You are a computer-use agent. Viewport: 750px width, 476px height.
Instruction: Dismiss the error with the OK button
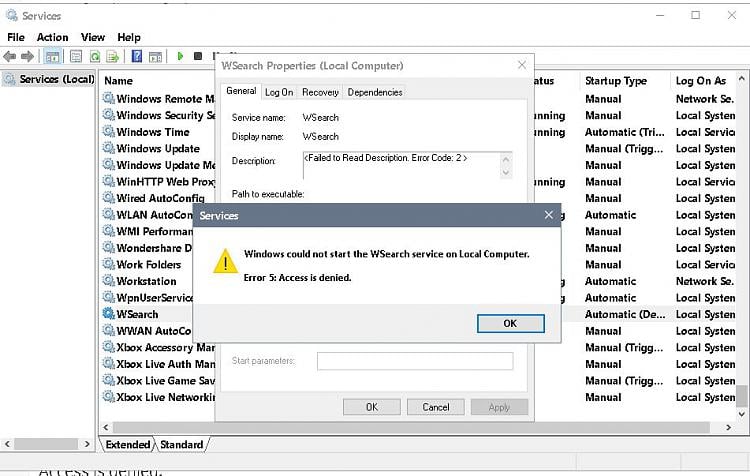(x=510, y=323)
